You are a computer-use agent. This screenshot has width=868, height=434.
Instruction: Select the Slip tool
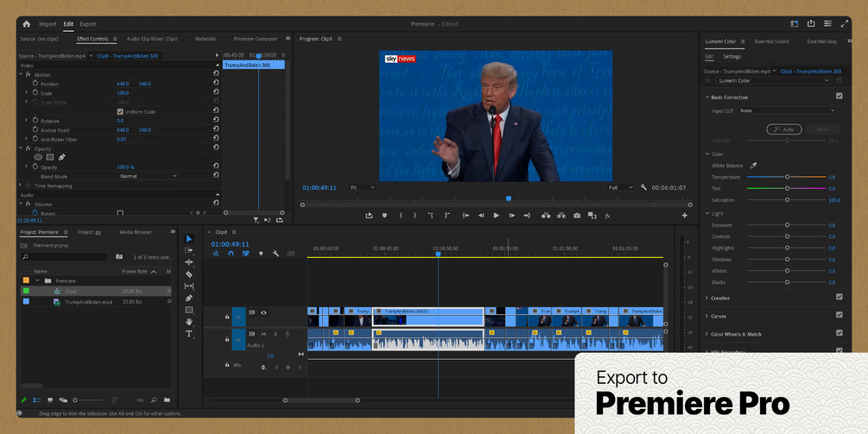coord(189,286)
